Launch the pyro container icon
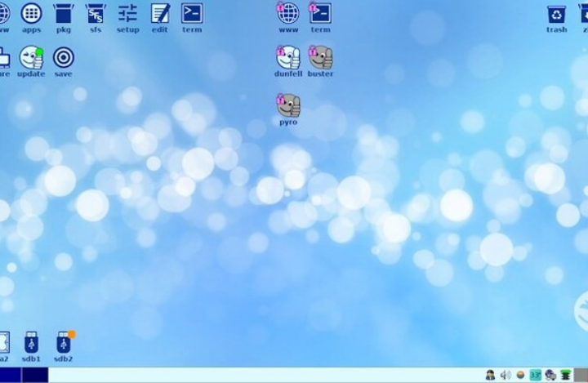Viewport: 588px width, 383px height. click(287, 106)
